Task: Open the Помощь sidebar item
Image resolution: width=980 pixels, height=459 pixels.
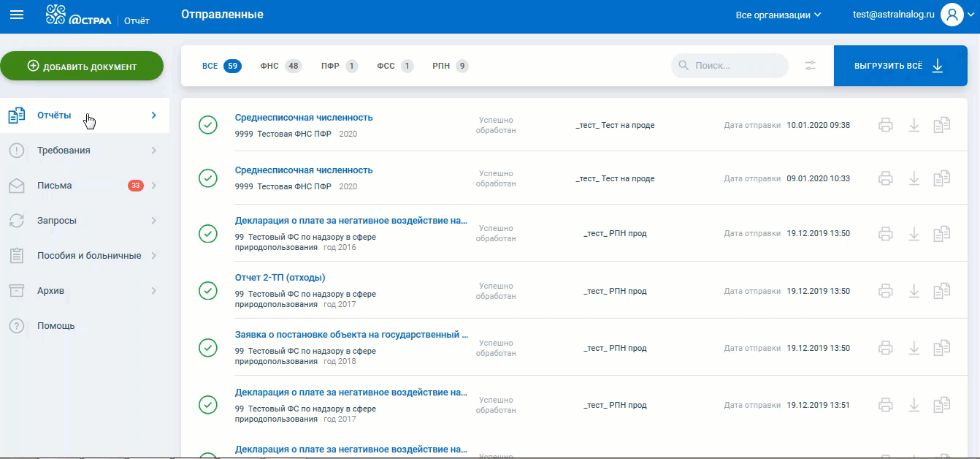Action: (x=85, y=326)
